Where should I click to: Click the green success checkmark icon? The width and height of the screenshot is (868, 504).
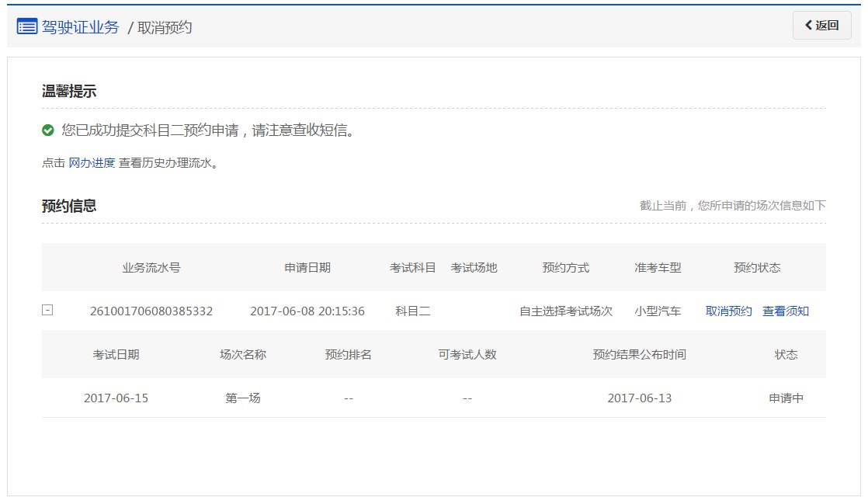46,131
